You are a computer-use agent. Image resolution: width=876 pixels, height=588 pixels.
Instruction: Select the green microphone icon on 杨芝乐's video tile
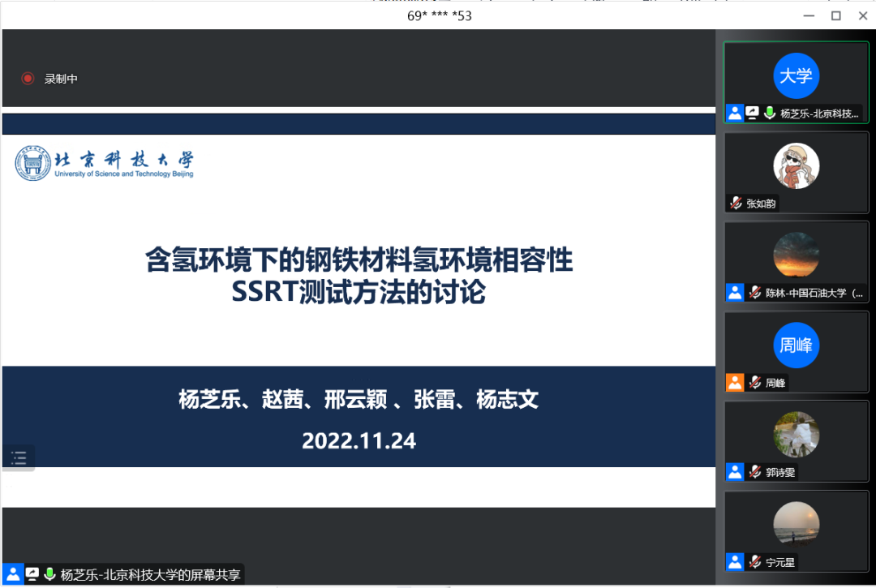[x=770, y=113]
